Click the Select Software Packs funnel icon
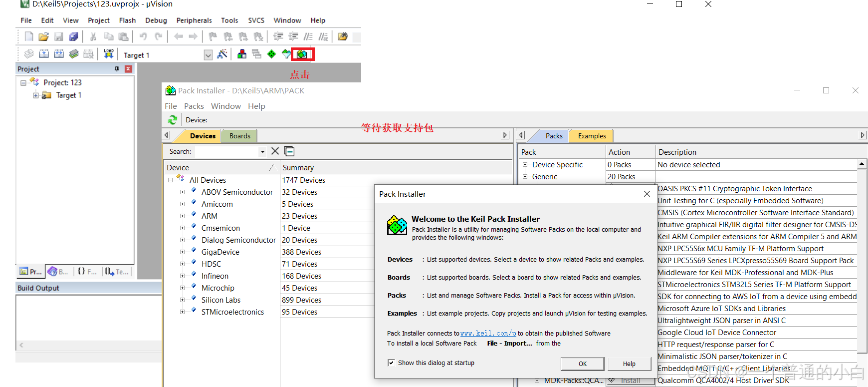 (x=286, y=54)
